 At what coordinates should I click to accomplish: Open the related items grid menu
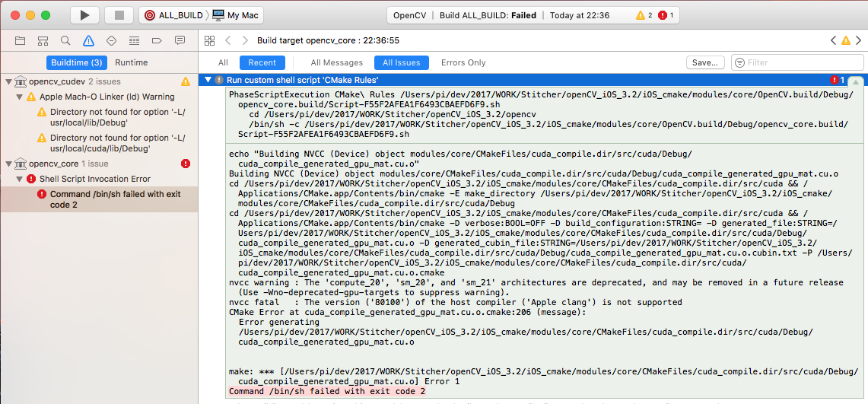pyautogui.click(x=209, y=40)
